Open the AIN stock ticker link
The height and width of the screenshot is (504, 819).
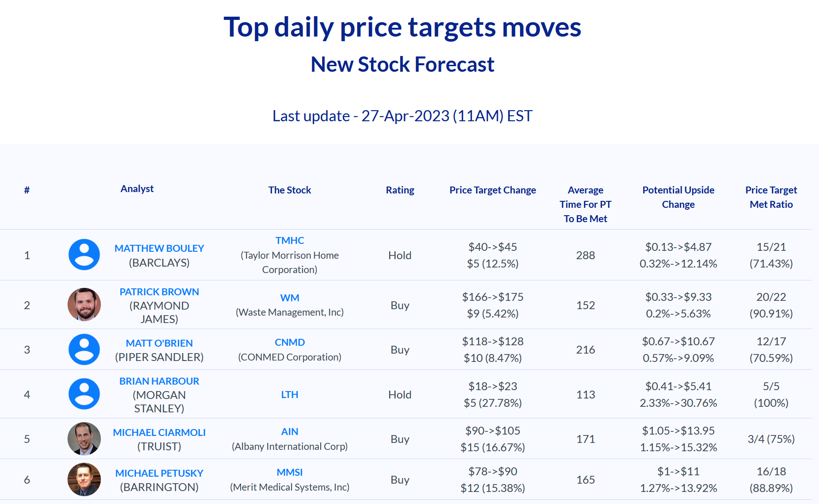coord(290,431)
